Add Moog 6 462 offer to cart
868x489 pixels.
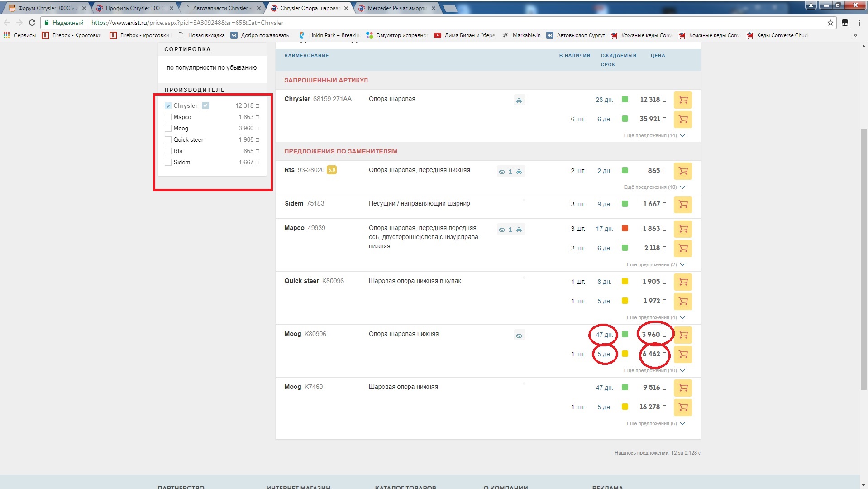point(683,355)
